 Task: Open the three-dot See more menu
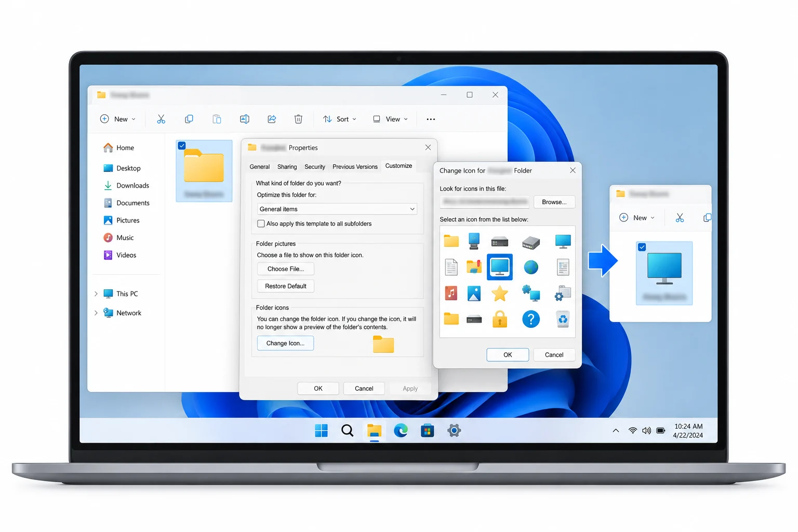coord(431,119)
